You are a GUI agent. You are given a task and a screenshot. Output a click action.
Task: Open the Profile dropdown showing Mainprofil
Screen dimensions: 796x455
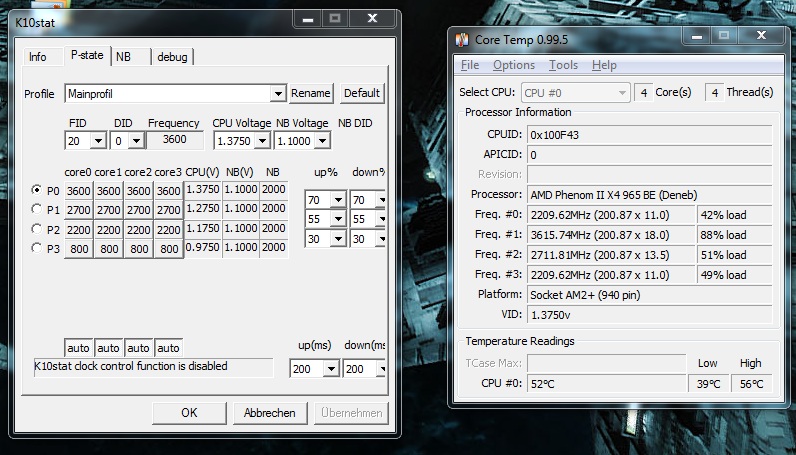278,93
